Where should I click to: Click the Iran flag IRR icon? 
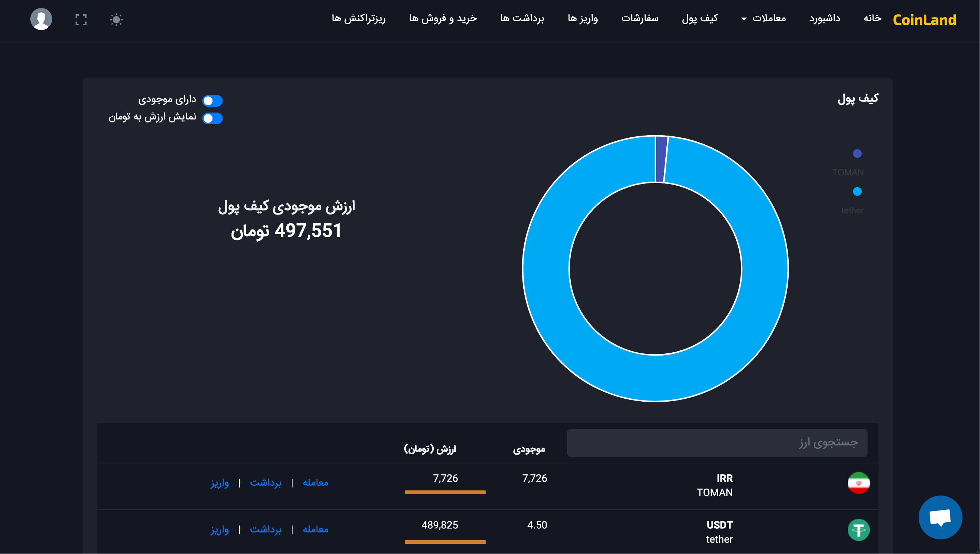tap(858, 483)
